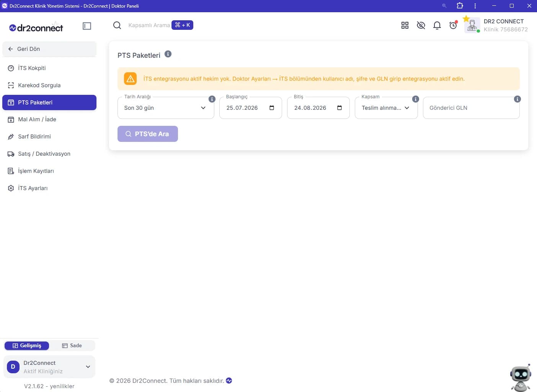Open the notifications bell

pos(437,25)
